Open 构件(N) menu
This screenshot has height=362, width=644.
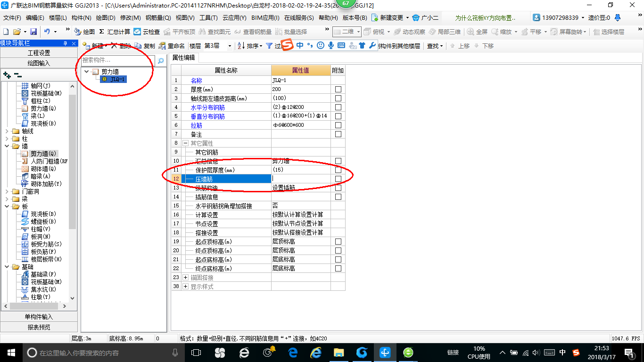(x=81, y=17)
